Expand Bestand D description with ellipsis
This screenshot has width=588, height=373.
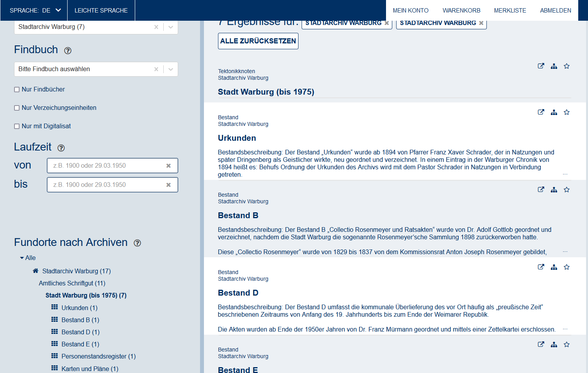tap(565, 329)
